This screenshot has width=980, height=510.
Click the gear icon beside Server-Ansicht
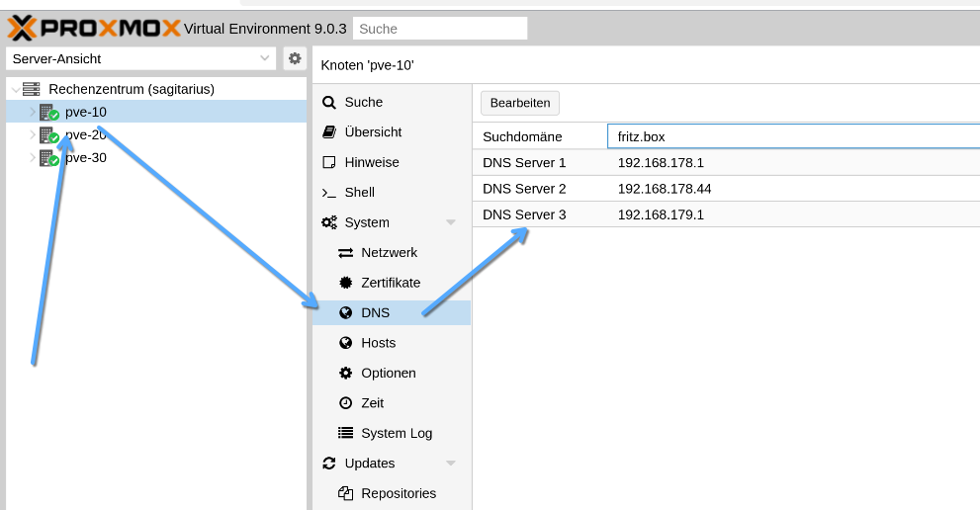coord(294,58)
